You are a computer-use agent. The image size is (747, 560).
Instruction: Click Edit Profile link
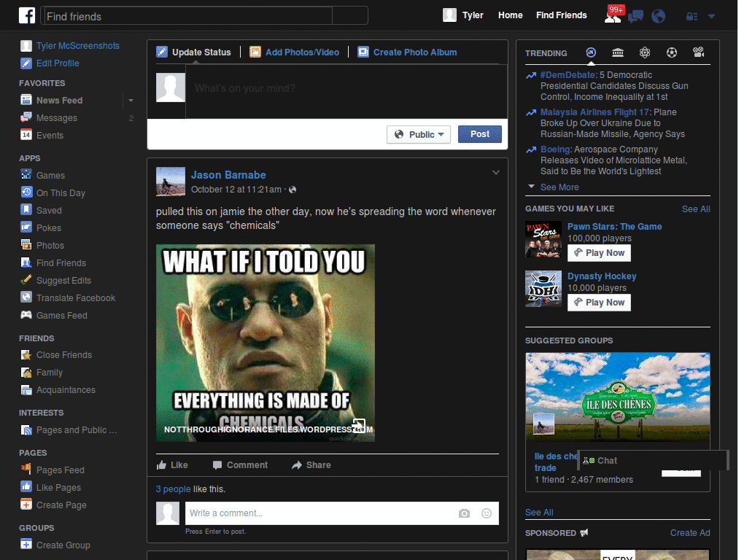[58, 63]
